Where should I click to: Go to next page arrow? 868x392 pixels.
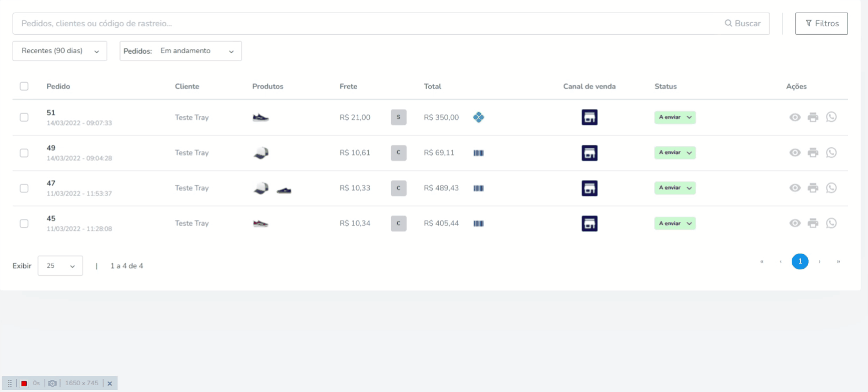pyautogui.click(x=820, y=262)
